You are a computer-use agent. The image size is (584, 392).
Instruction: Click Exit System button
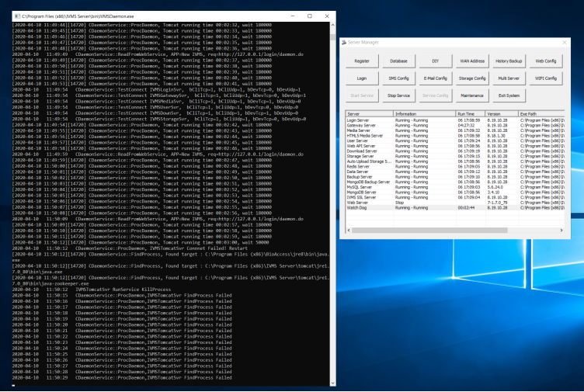point(509,95)
